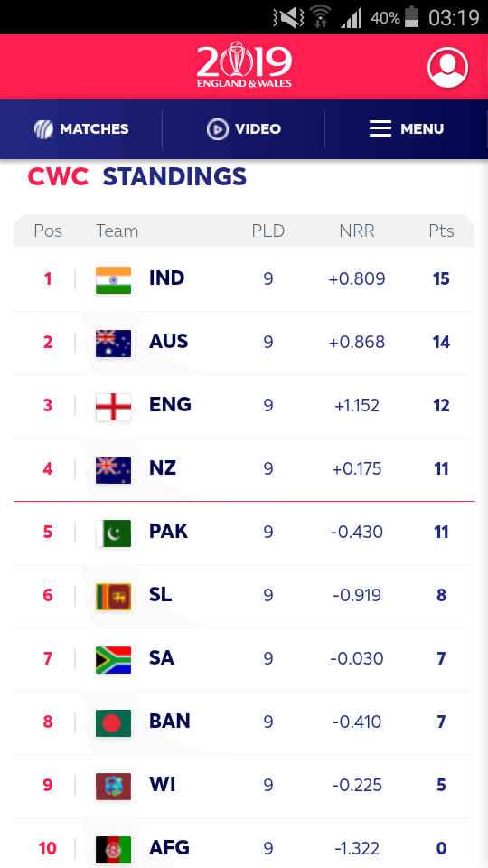Tap the Afghanistan flag icon

[114, 849]
